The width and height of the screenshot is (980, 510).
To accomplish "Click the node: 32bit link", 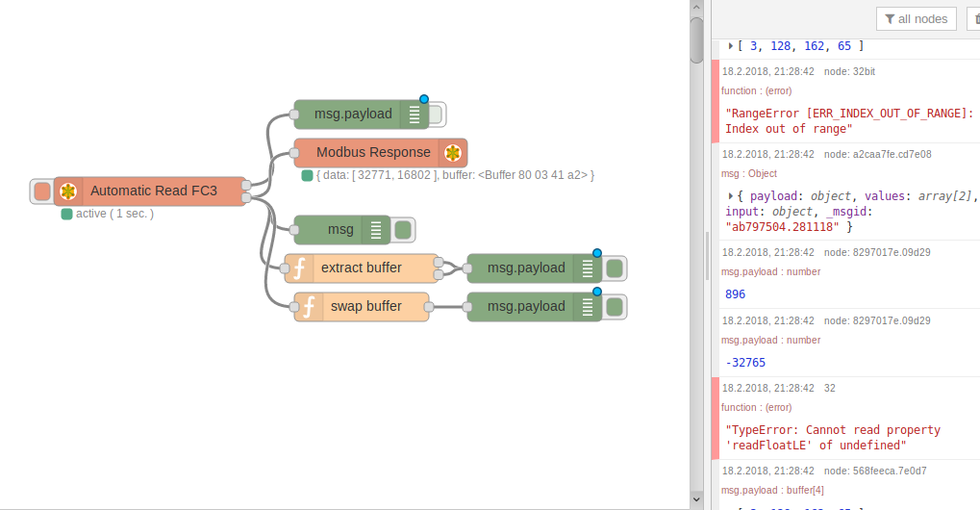I will [x=849, y=71].
